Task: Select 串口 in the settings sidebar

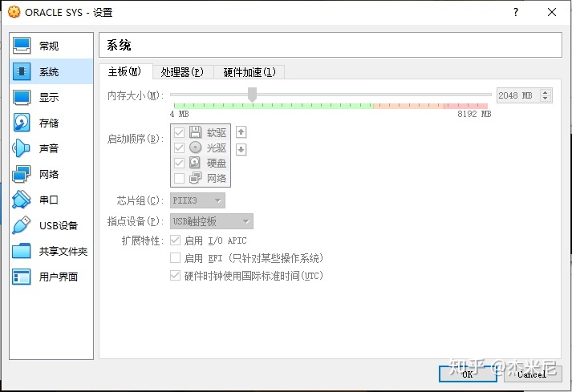Action: pyautogui.click(x=51, y=200)
